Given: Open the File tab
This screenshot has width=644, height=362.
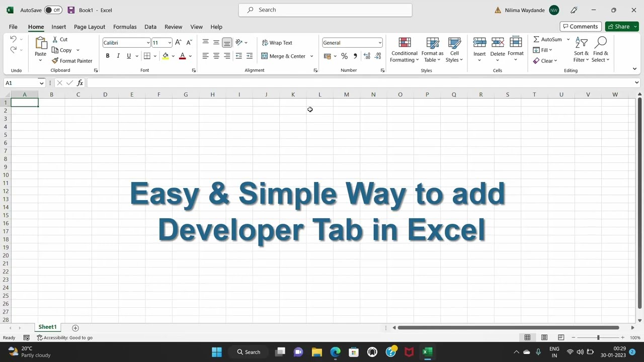Looking at the screenshot, I should click(13, 27).
